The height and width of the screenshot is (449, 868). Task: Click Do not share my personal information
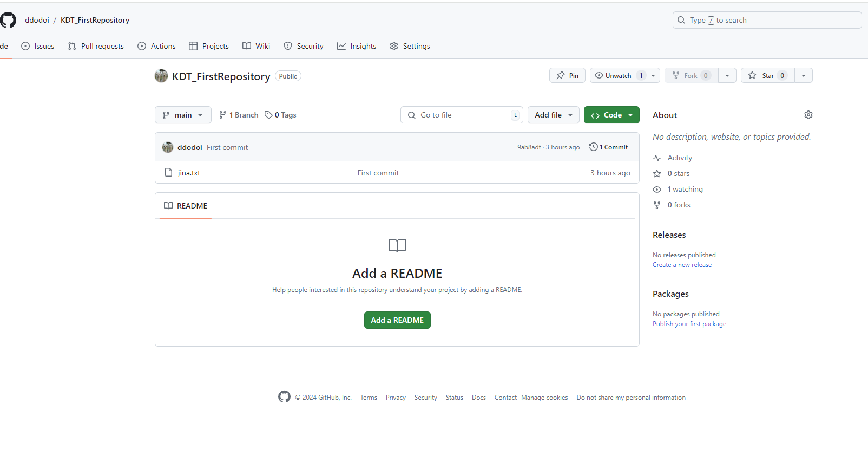(x=631, y=398)
